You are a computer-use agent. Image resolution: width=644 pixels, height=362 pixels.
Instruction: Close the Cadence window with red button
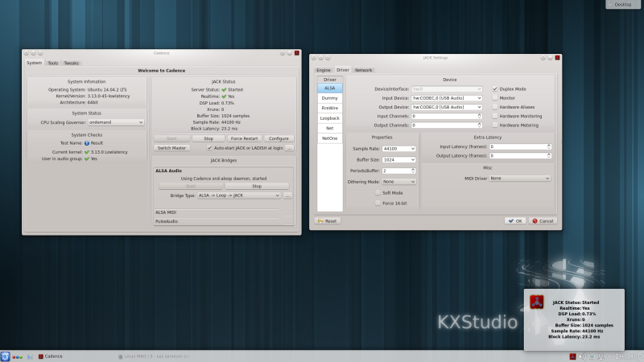coord(297,53)
